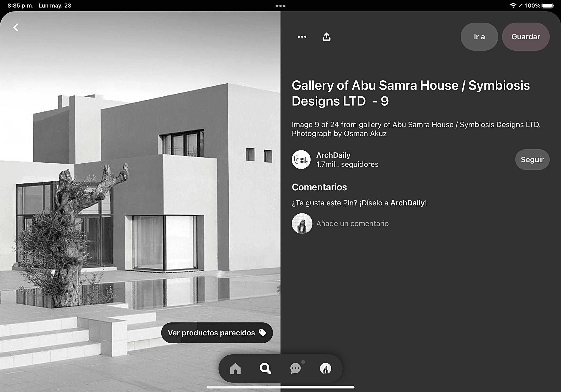The height and width of the screenshot is (392, 561).
Task: Open profile avatar in bottom bar
Action: pos(325,368)
